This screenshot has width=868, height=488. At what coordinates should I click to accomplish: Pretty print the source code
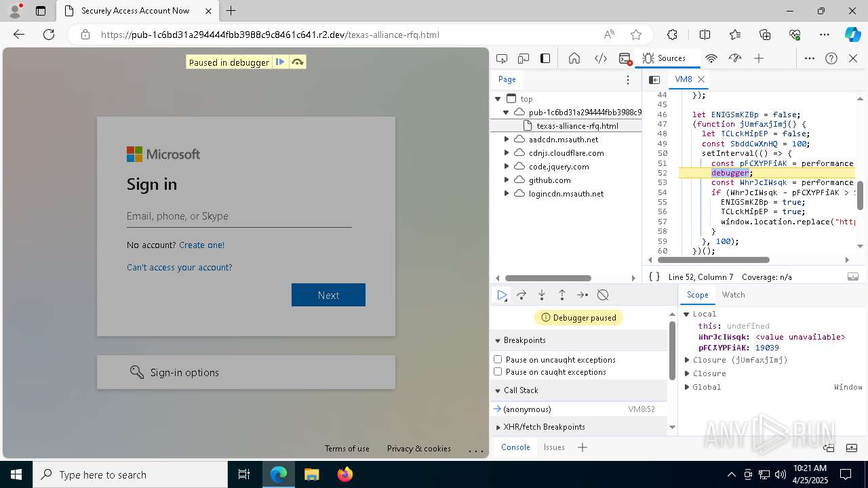coord(654,277)
